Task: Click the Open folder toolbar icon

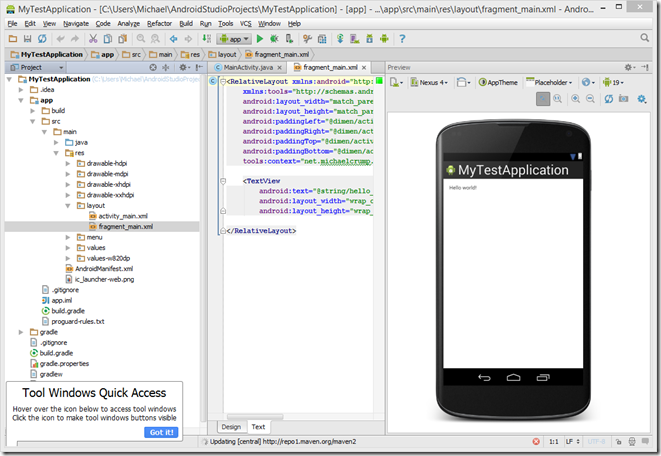Action: pos(13,39)
